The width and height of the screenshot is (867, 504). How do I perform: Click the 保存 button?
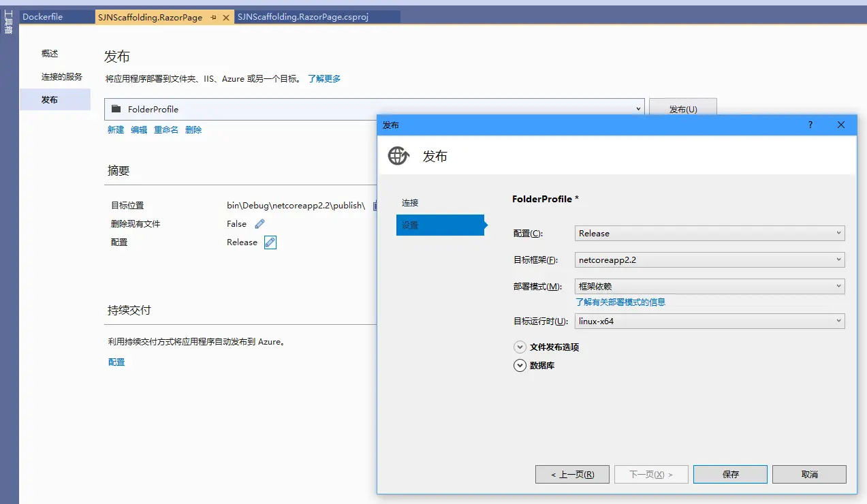(x=730, y=474)
